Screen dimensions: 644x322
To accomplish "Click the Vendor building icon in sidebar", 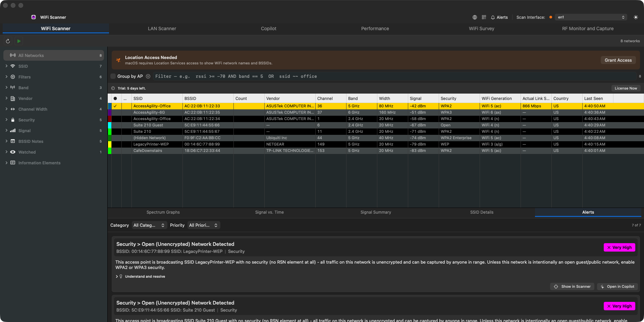I will (x=13, y=98).
